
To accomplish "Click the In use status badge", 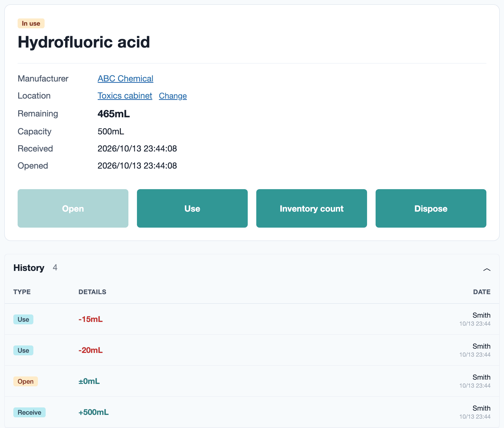I will tap(31, 24).
